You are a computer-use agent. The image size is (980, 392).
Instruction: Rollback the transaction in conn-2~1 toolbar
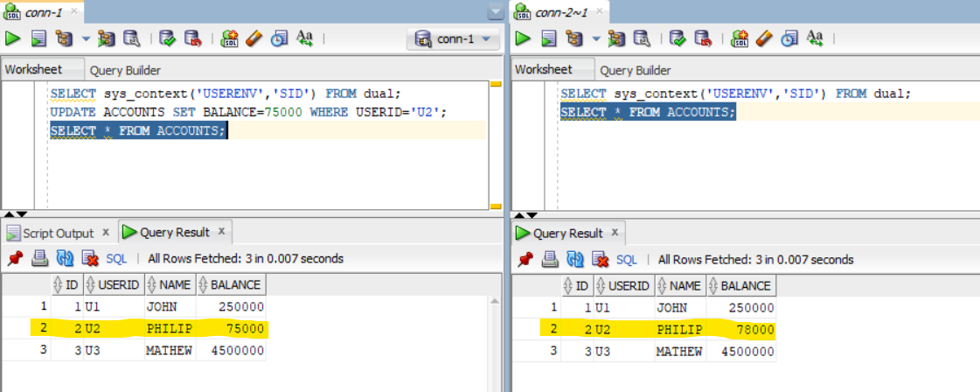pos(702,38)
